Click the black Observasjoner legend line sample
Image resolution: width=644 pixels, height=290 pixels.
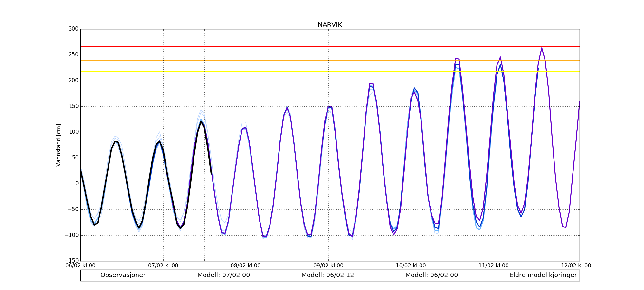click(90, 275)
